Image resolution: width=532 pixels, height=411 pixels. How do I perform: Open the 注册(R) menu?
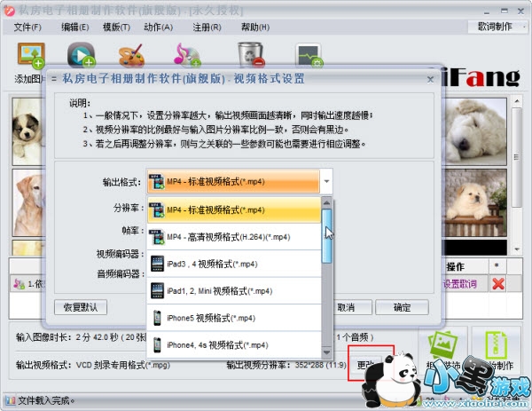(x=207, y=28)
